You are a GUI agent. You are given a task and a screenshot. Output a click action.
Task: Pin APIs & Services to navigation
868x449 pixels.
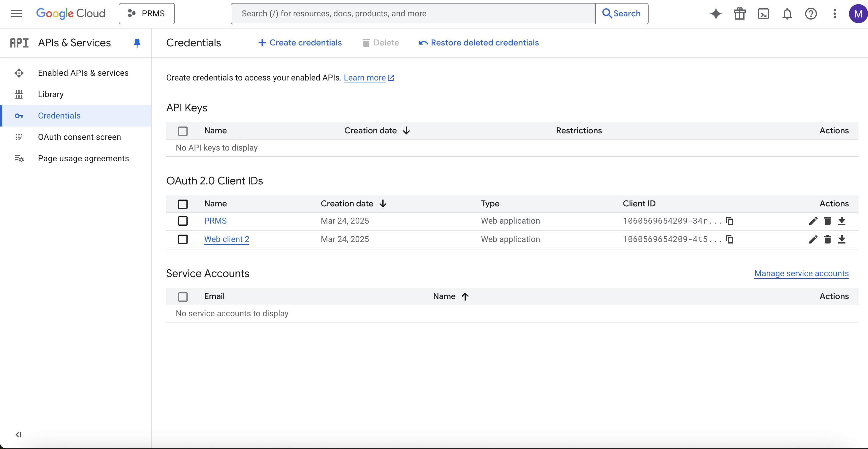tap(137, 43)
